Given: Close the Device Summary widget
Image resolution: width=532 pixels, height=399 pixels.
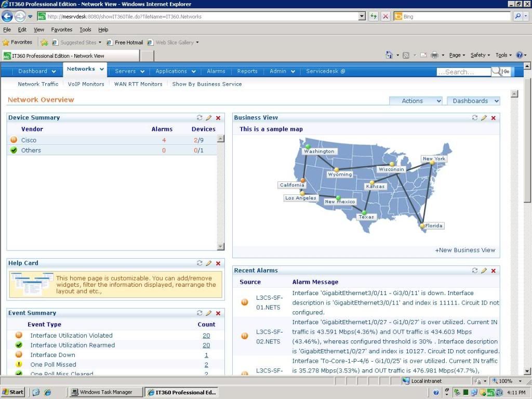Looking at the screenshot, I should coord(218,118).
